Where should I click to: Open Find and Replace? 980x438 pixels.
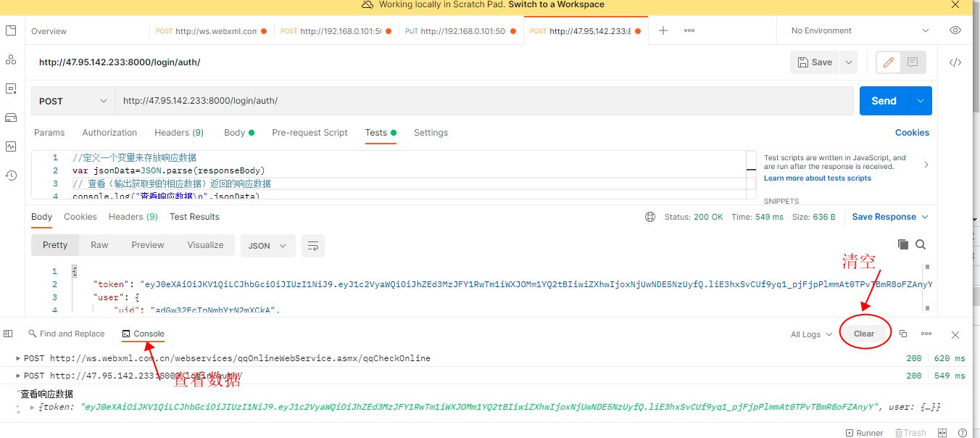[66, 334]
